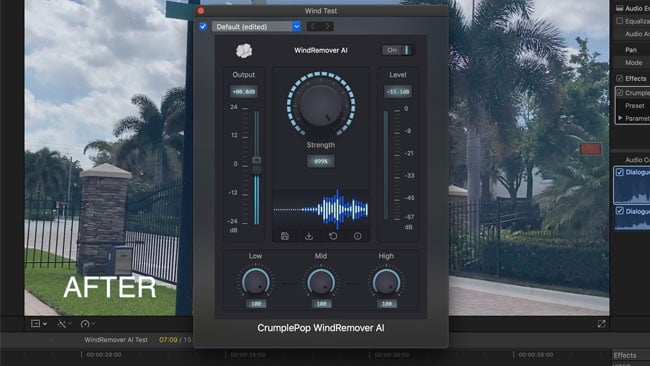Click the download/import preset icon
Screen dimensions: 650x366
pyautogui.click(x=309, y=236)
